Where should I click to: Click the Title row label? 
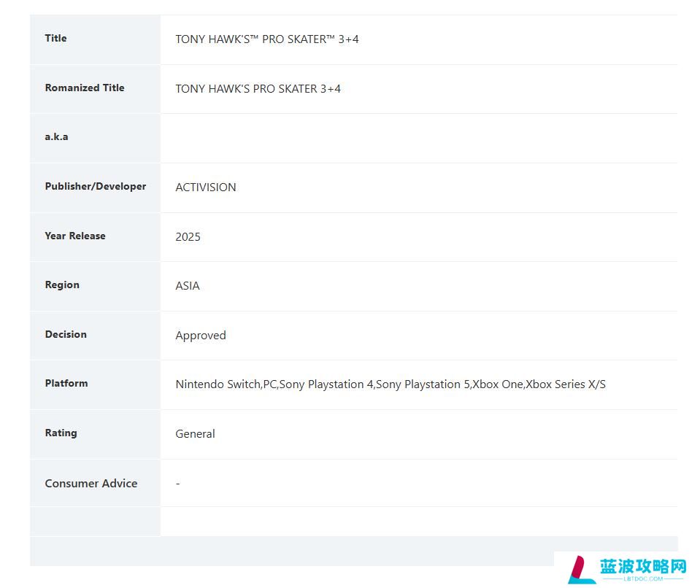click(x=55, y=39)
